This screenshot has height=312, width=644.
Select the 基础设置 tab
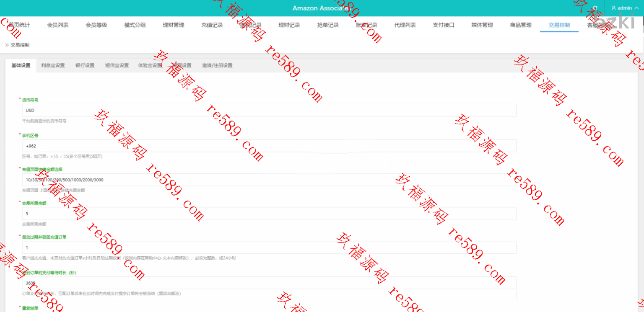tap(21, 65)
